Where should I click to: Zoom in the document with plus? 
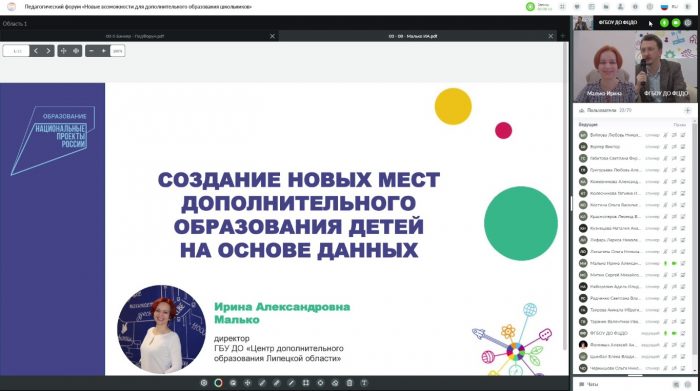pyautogui.click(x=104, y=51)
